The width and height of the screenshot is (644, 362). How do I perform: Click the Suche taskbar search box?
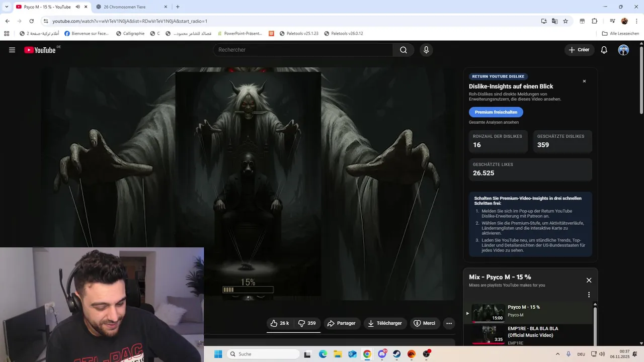pyautogui.click(x=263, y=354)
